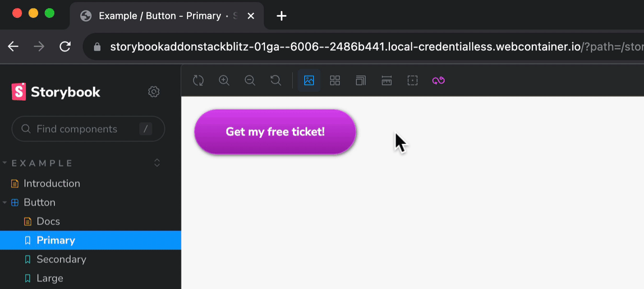The image size is (644, 289).
Task: Open the viewport size icon
Action: pyautogui.click(x=361, y=81)
